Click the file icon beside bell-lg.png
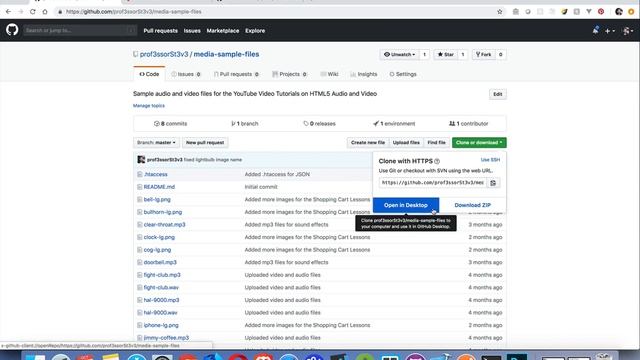640x360 pixels. (140, 200)
